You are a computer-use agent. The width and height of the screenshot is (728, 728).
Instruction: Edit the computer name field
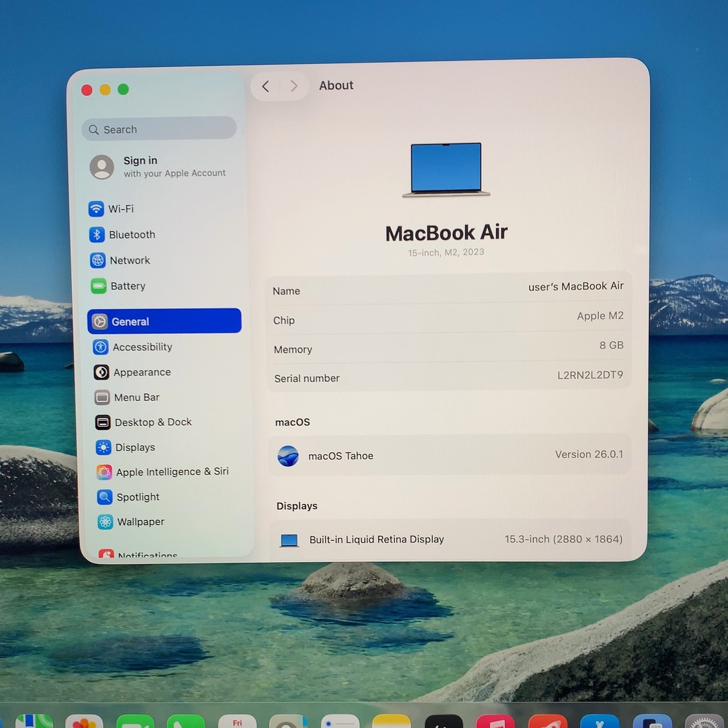[448, 289]
